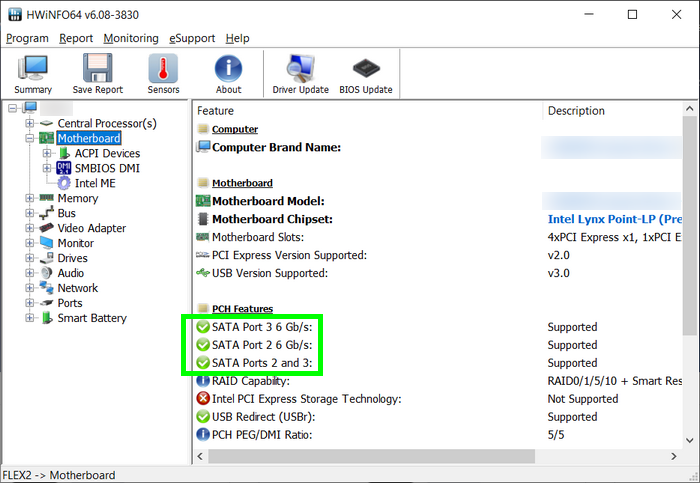
Task: Click the horizontal scrollbar right arrow
Action: tap(674, 456)
